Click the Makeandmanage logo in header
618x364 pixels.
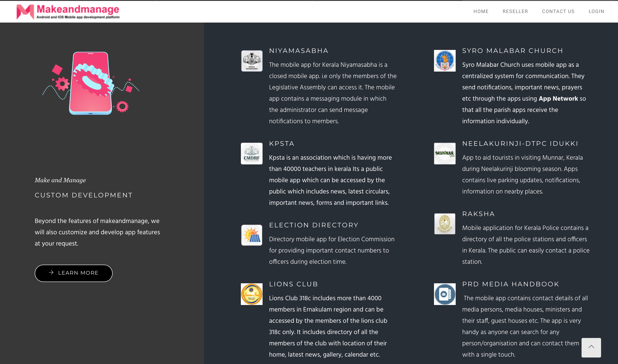point(68,11)
